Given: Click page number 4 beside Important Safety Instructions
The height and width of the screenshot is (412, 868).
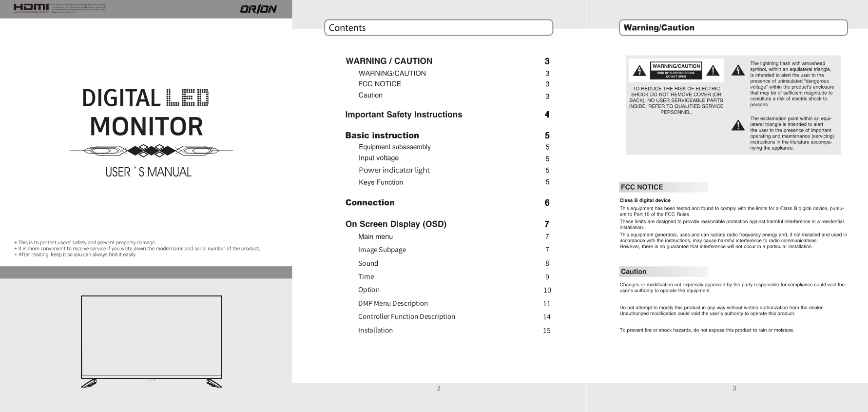Looking at the screenshot, I should (x=547, y=115).
